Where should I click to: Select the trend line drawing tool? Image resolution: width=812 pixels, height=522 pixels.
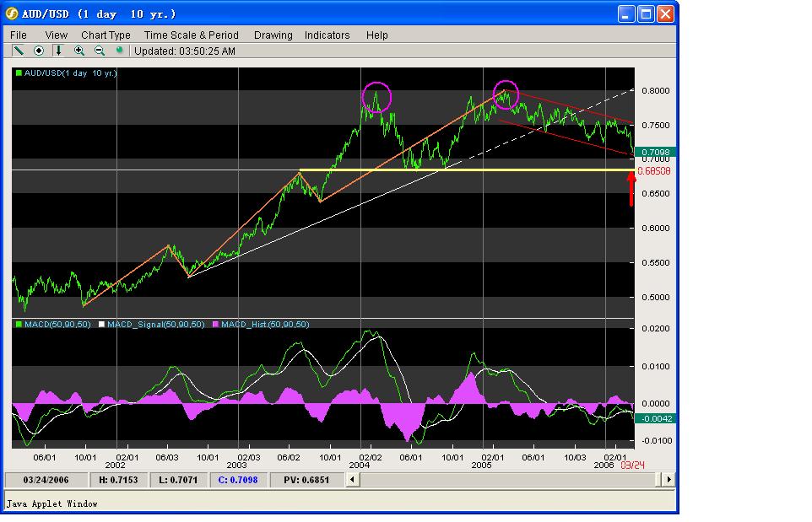coord(19,51)
